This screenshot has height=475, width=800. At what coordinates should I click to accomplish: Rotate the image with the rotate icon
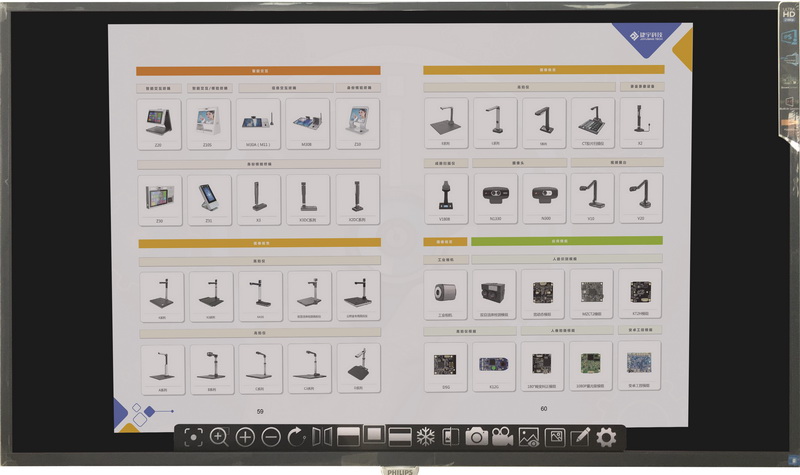(x=297, y=437)
